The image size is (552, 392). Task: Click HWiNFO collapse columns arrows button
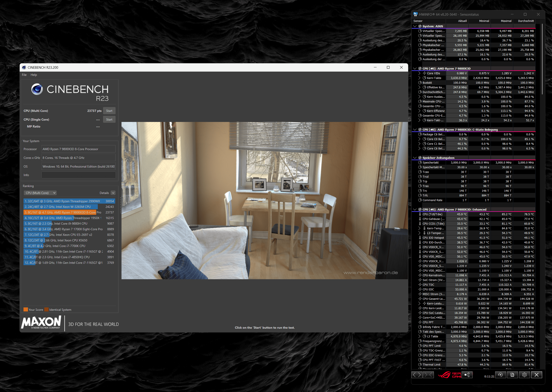(428, 375)
